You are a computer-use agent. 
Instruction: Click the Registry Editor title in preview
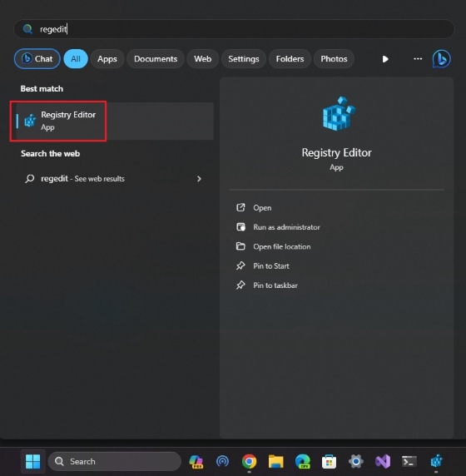click(x=336, y=152)
